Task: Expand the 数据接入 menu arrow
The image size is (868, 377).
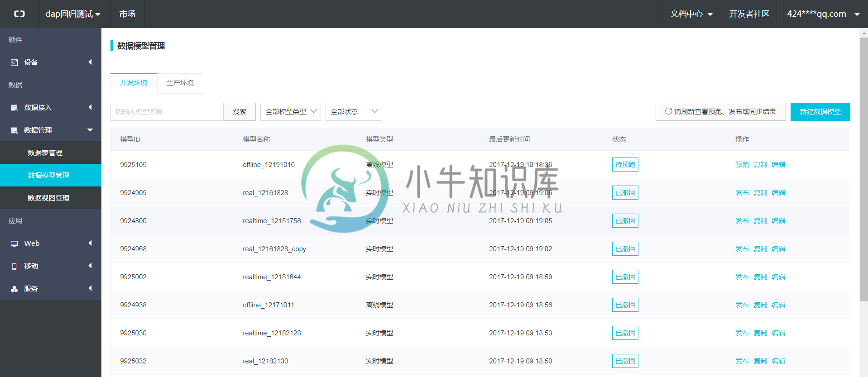Action: pos(90,107)
